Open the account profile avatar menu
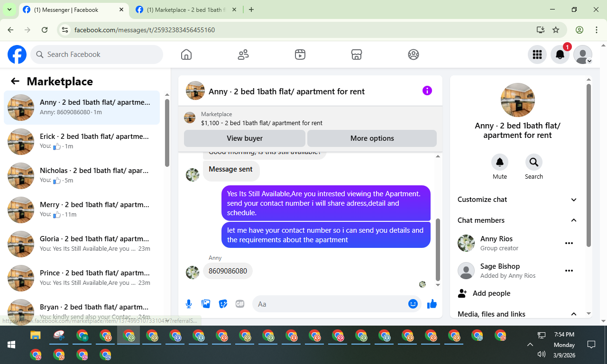Viewport: 607px width, 364px height. (583, 55)
